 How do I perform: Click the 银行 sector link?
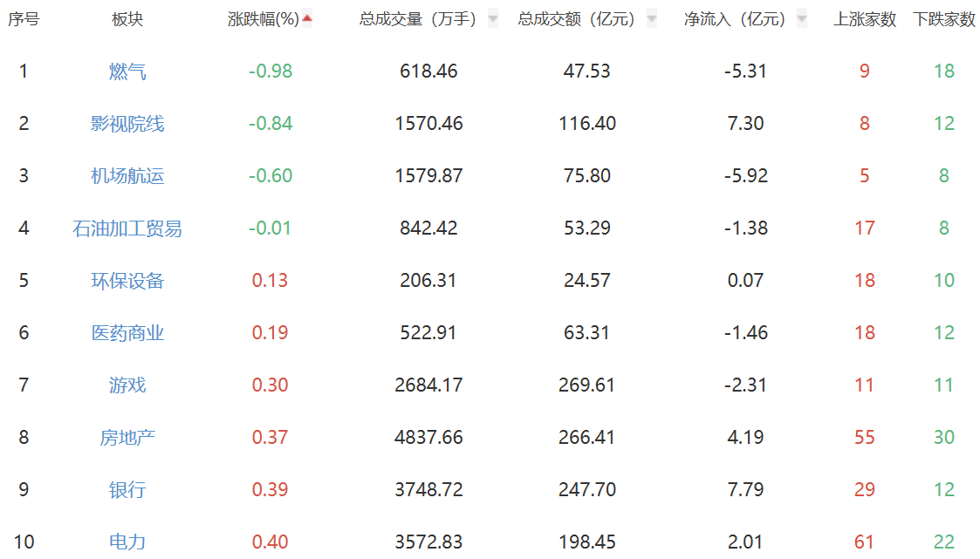127,490
